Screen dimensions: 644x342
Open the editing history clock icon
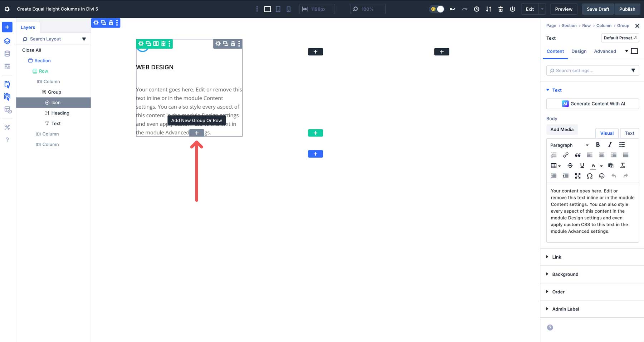(477, 9)
